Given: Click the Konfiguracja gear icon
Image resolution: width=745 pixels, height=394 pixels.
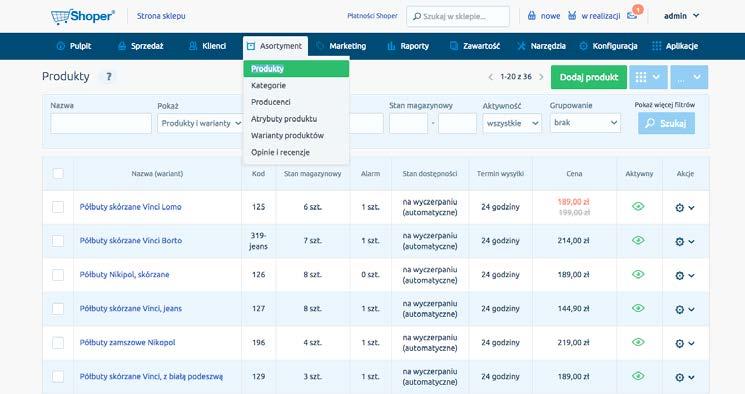Looking at the screenshot, I should 583,46.
